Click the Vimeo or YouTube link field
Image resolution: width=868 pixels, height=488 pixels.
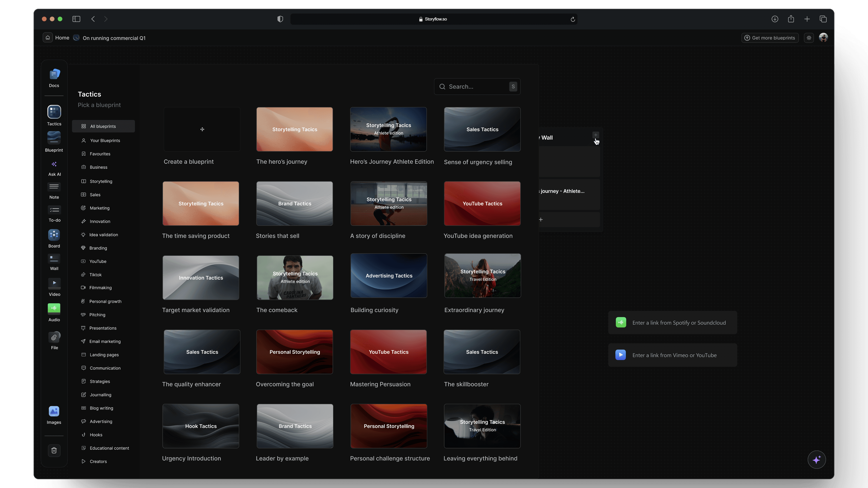pyautogui.click(x=673, y=355)
